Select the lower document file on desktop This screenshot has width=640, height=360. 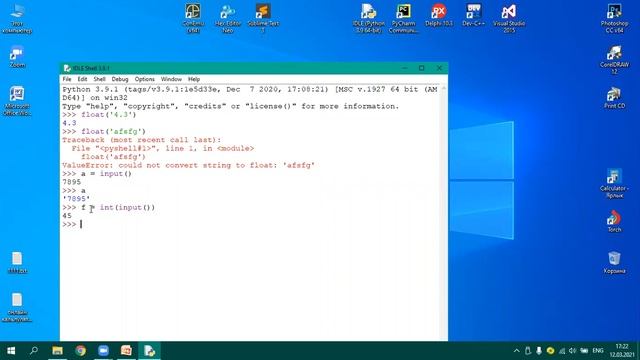pos(17,307)
